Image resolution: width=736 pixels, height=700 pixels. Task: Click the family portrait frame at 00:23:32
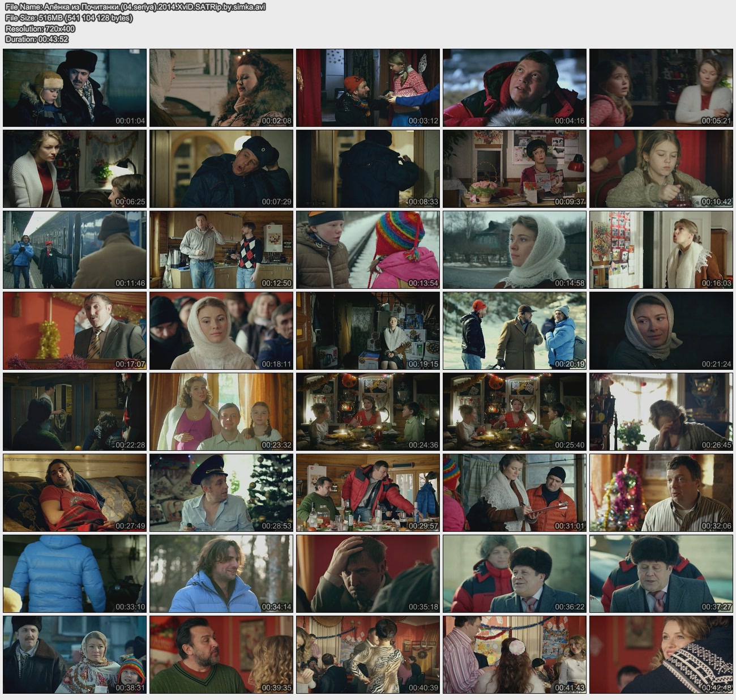click(x=221, y=412)
